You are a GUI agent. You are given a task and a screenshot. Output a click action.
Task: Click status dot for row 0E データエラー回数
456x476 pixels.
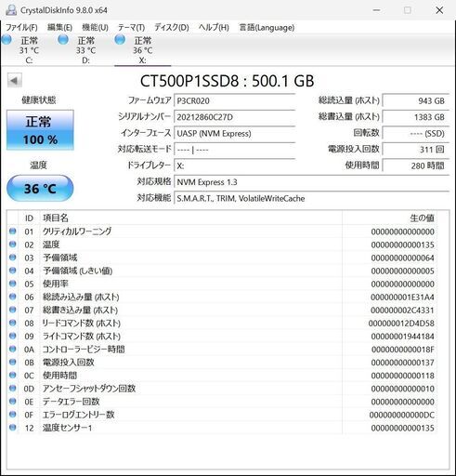click(13, 401)
